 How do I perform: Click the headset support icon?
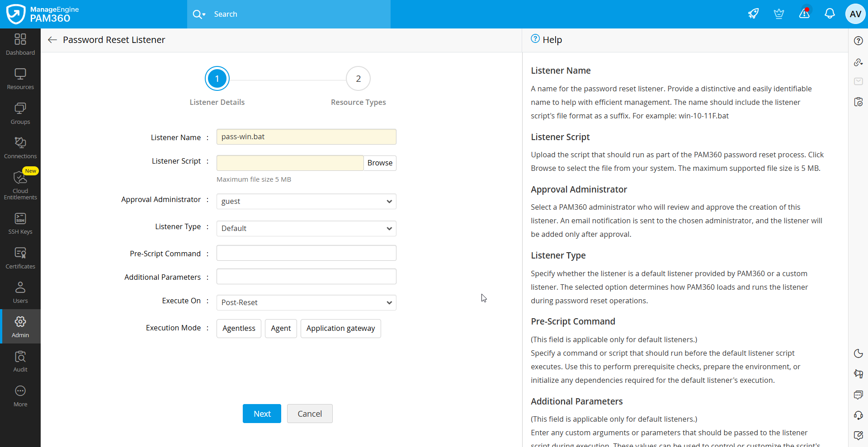coord(859,415)
